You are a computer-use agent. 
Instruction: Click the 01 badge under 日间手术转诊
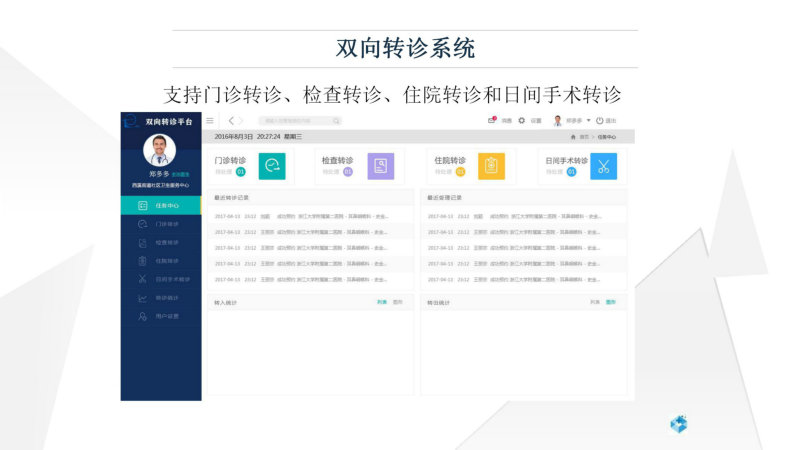[571, 172]
